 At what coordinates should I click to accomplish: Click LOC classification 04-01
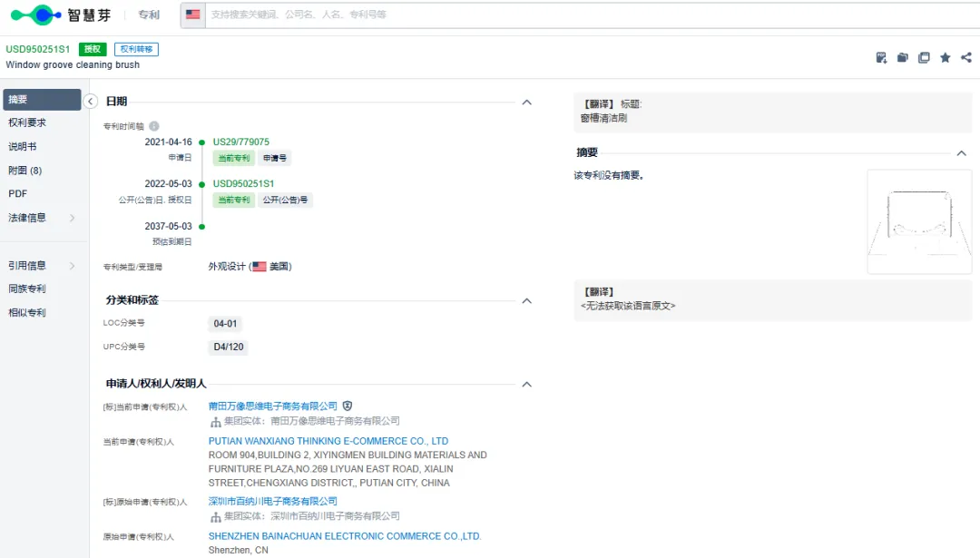tap(225, 324)
